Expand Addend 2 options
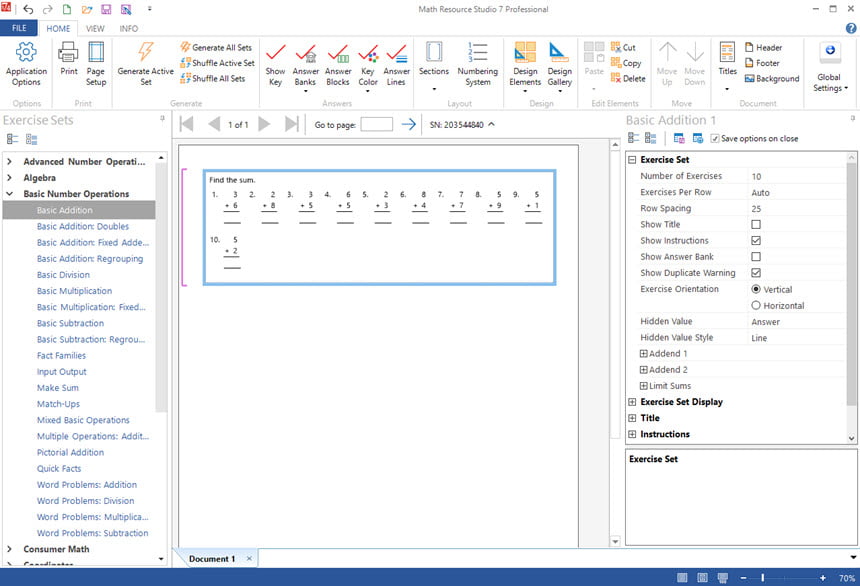Screen dimensions: 860x586 pos(643,370)
